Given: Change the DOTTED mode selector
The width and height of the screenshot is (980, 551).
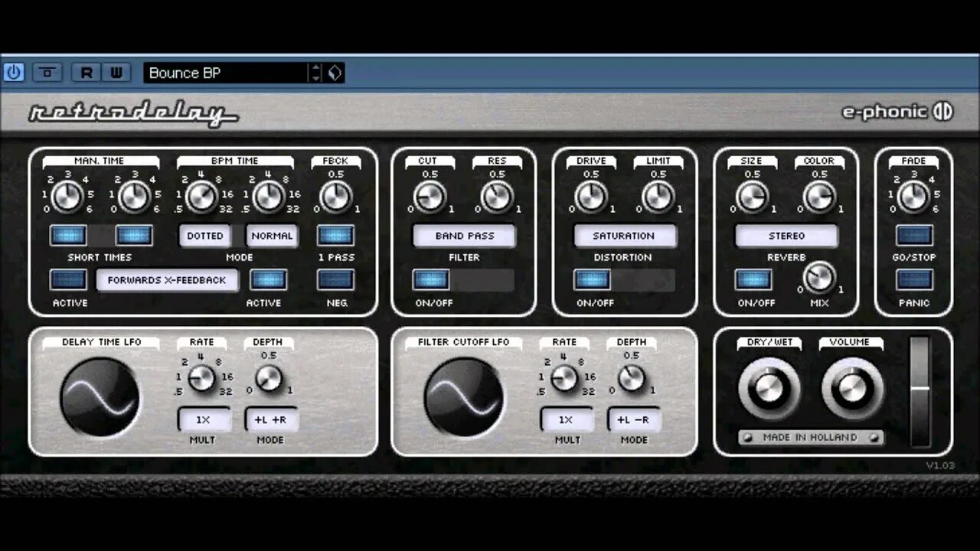Looking at the screenshot, I should [205, 236].
